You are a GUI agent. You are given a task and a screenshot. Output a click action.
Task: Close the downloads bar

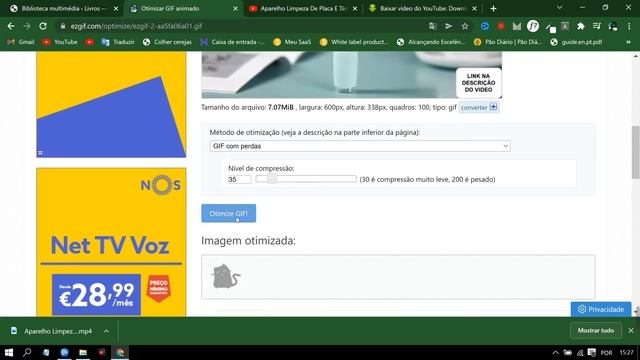click(631, 331)
